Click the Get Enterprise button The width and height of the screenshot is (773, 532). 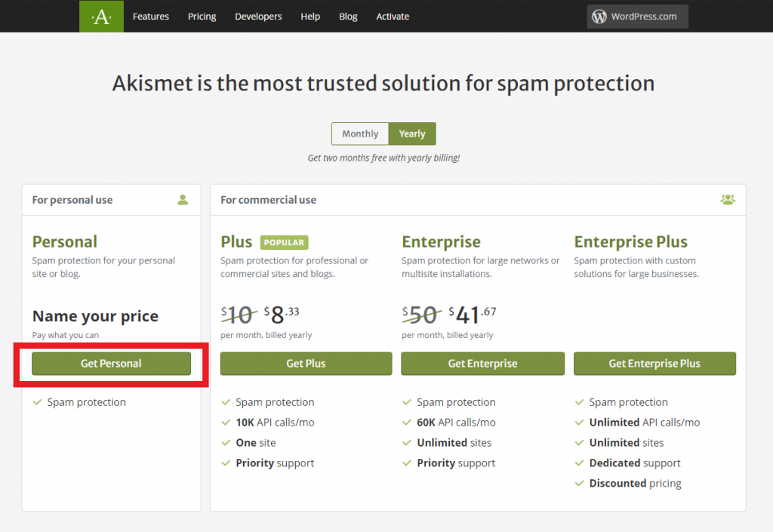pos(482,364)
